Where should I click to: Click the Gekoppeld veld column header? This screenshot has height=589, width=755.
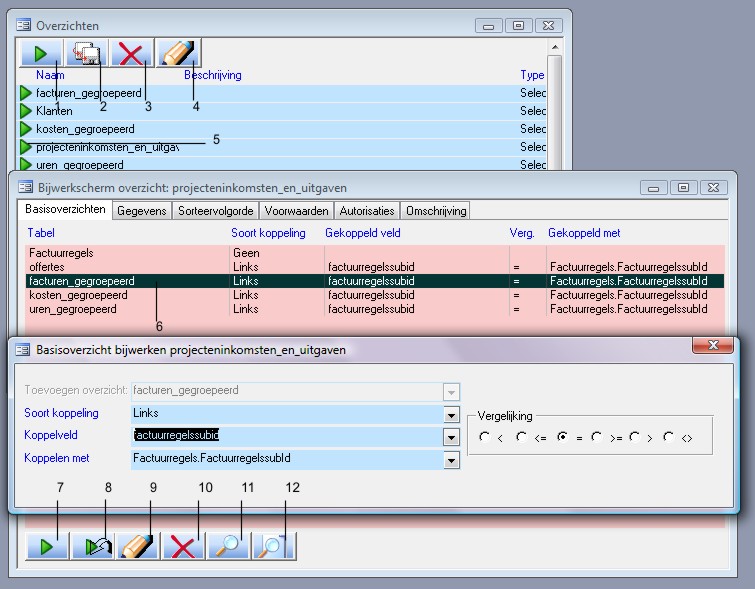[x=363, y=233]
